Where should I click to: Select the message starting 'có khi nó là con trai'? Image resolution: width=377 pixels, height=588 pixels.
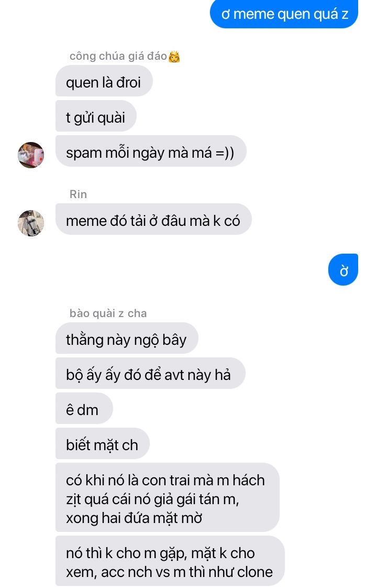[x=167, y=498]
